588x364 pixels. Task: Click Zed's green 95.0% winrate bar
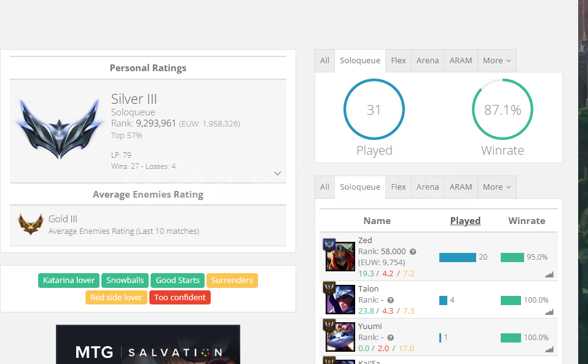tap(512, 257)
